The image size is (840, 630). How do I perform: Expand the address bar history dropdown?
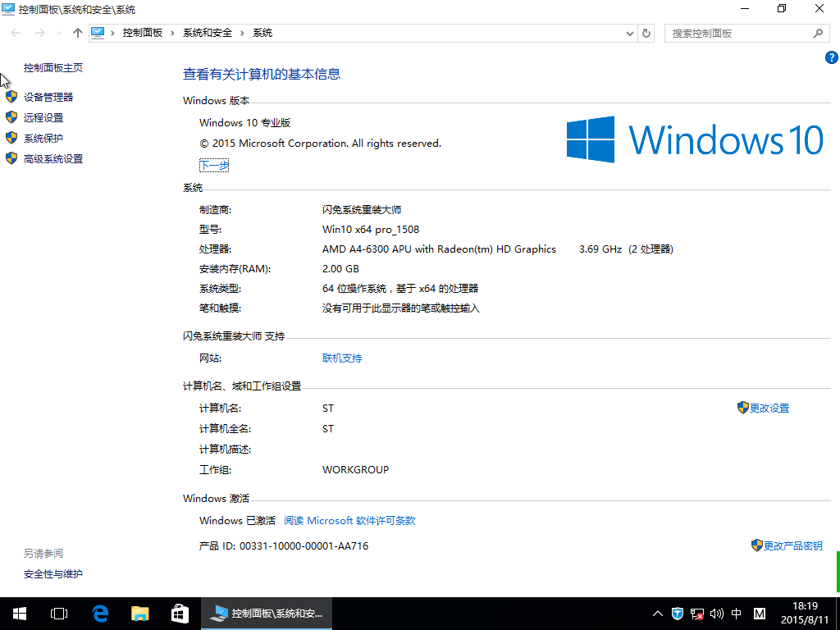(630, 33)
